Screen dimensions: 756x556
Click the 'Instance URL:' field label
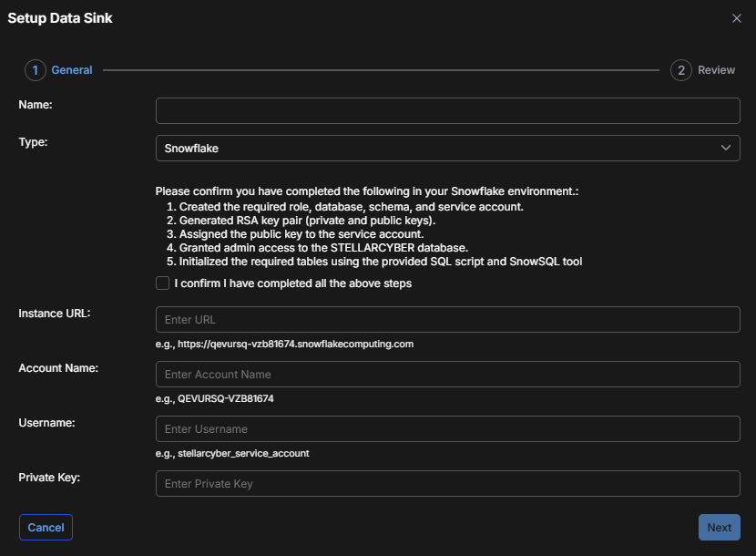click(55, 314)
